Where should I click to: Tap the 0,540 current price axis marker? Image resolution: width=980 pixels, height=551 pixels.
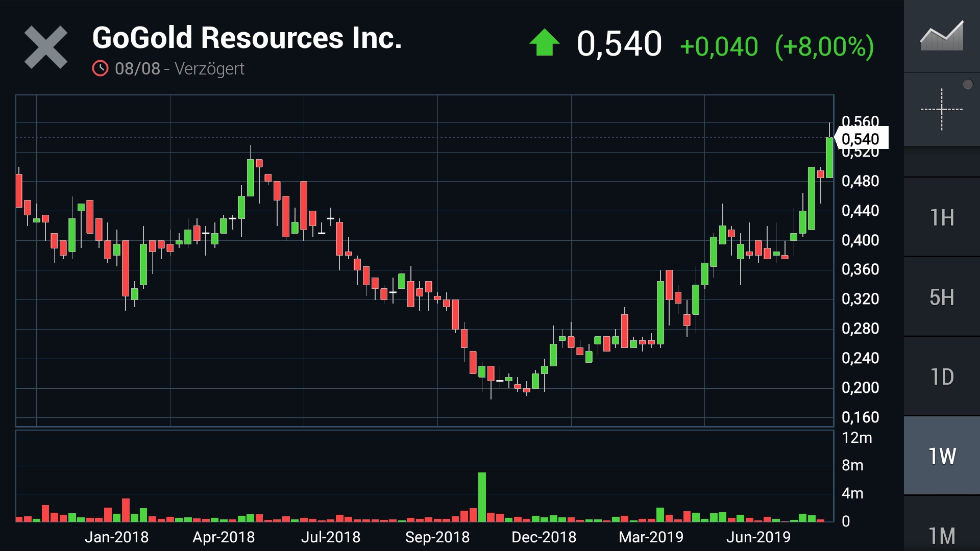coord(862,138)
